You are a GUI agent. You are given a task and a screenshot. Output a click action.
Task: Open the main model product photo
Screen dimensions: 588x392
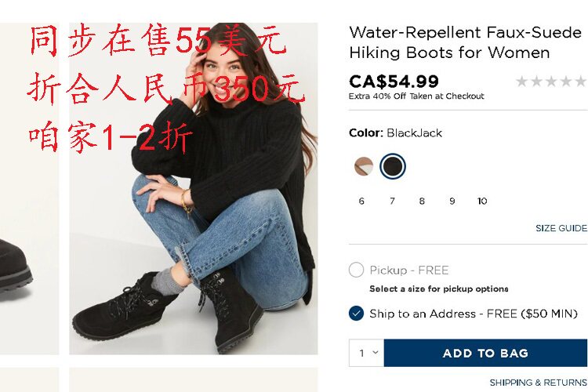(194, 189)
